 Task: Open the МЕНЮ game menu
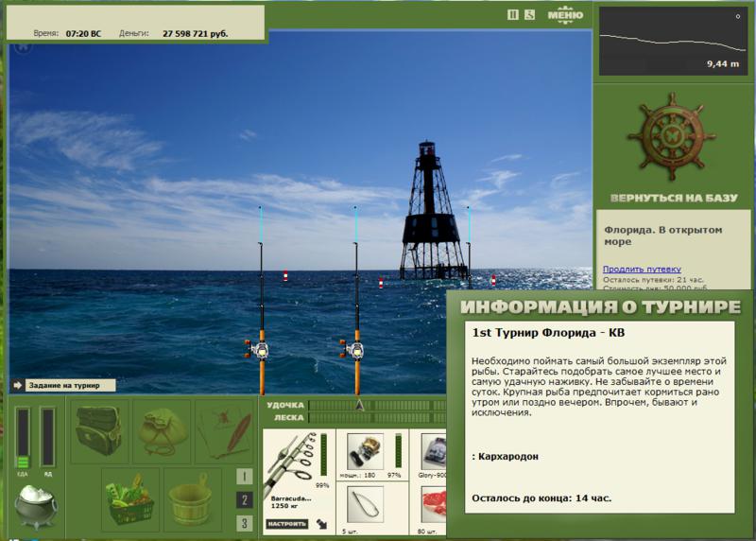[565, 15]
